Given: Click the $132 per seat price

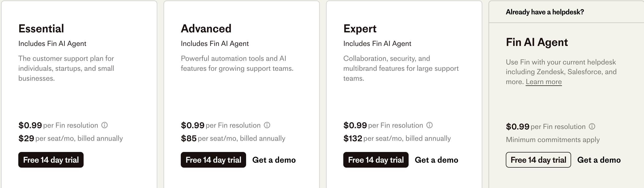Looking at the screenshot, I should pyautogui.click(x=353, y=138).
